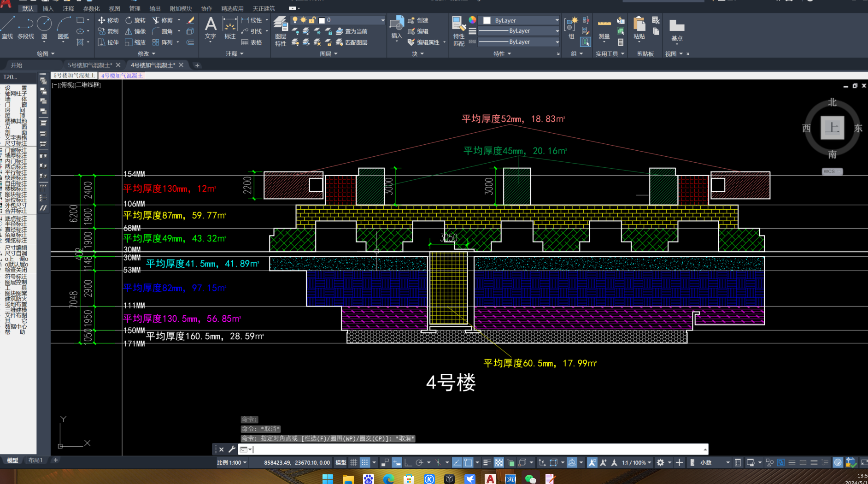
Task: Select the 直线 line drawing tool
Action: tap(8, 28)
